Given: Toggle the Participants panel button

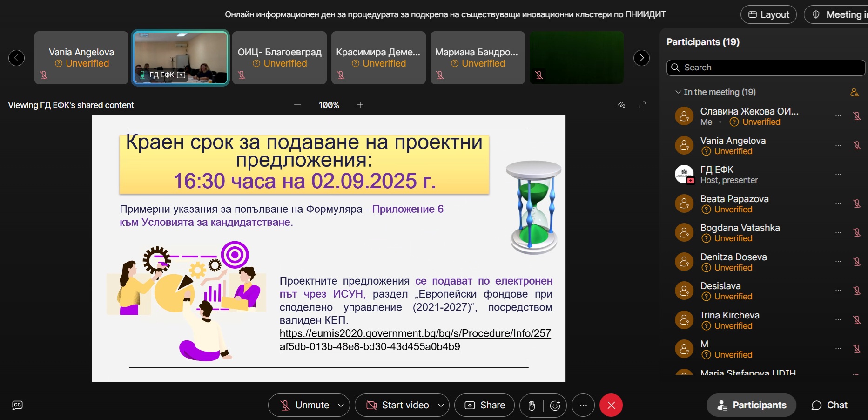Looking at the screenshot, I should point(752,405).
